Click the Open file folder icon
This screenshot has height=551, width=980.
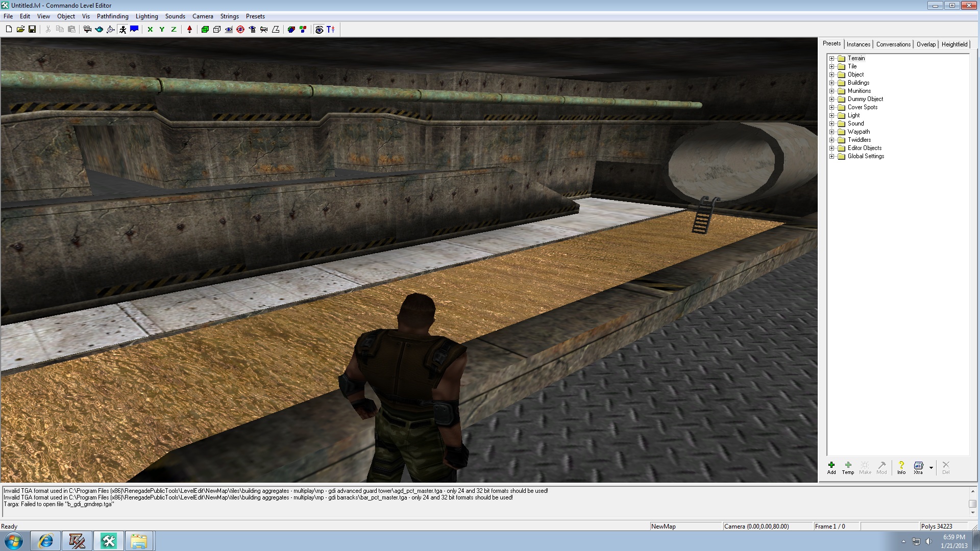(x=20, y=30)
